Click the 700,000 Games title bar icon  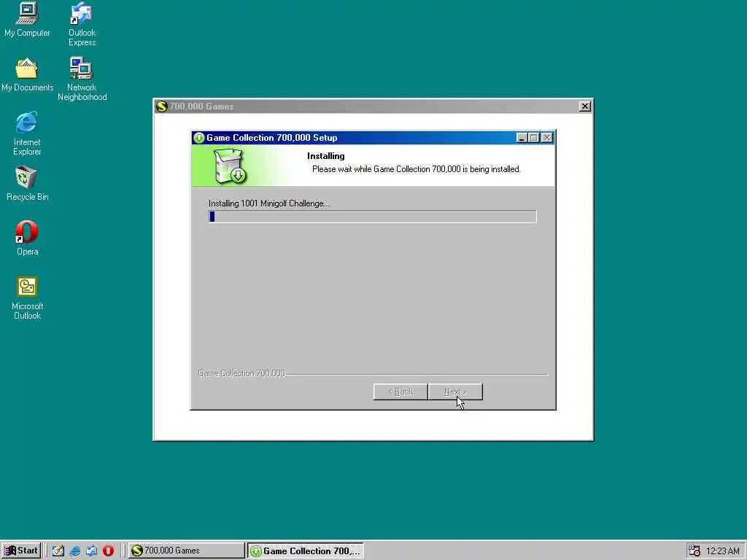pyautogui.click(x=162, y=106)
